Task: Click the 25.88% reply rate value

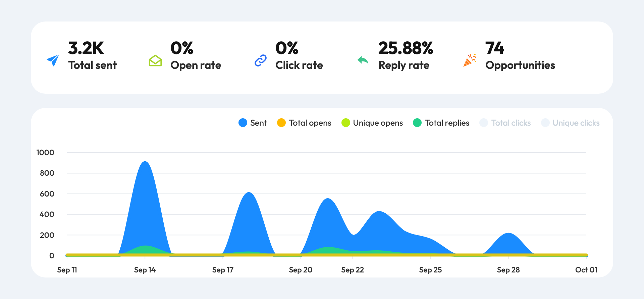Action: 406,48
